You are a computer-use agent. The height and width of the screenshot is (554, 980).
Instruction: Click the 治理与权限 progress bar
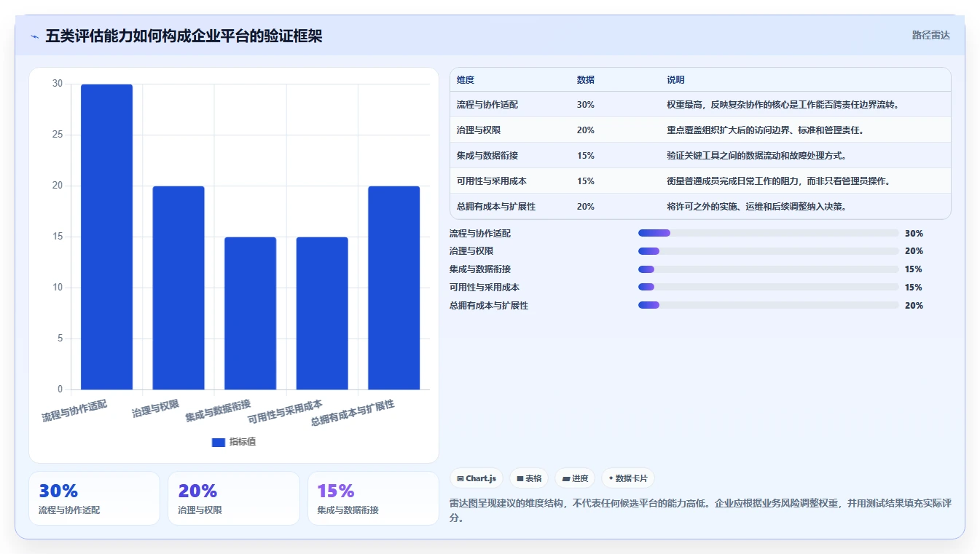(768, 251)
